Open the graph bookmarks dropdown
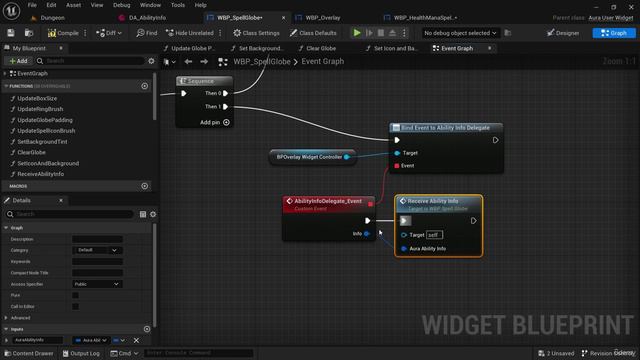640x360 pixels. click(x=169, y=62)
